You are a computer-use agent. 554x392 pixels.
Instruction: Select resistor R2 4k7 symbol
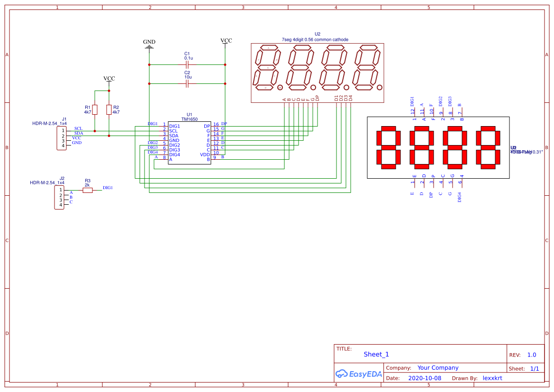click(109, 109)
